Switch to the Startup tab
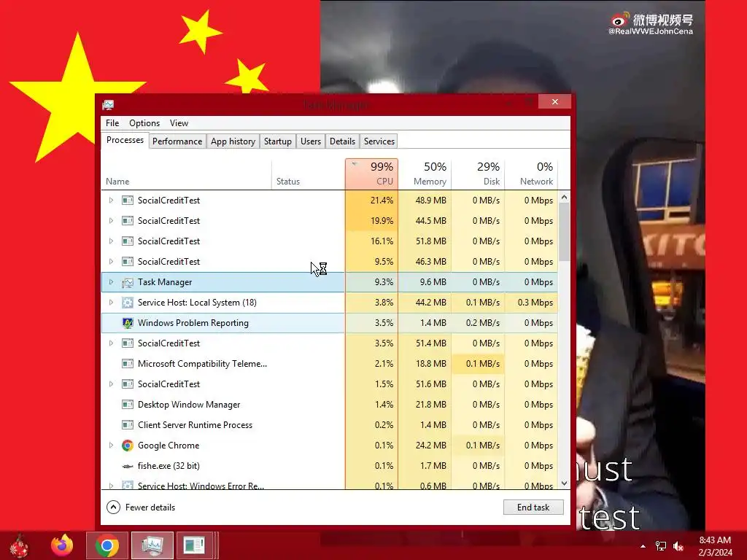 point(278,141)
